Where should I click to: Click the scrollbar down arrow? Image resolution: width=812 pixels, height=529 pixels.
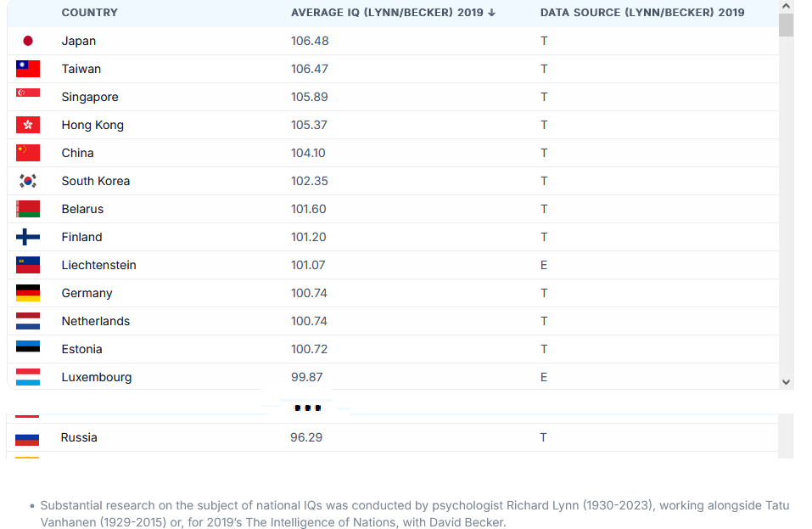pos(786,382)
